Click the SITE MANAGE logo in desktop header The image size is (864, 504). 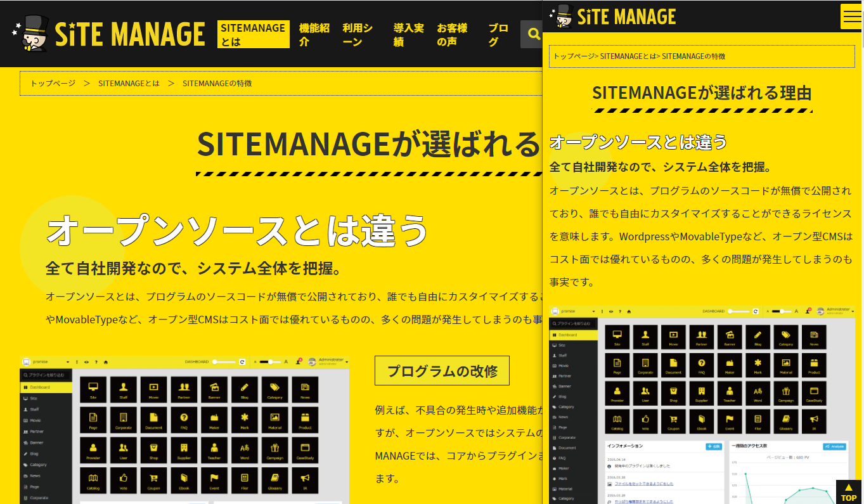pos(109,34)
